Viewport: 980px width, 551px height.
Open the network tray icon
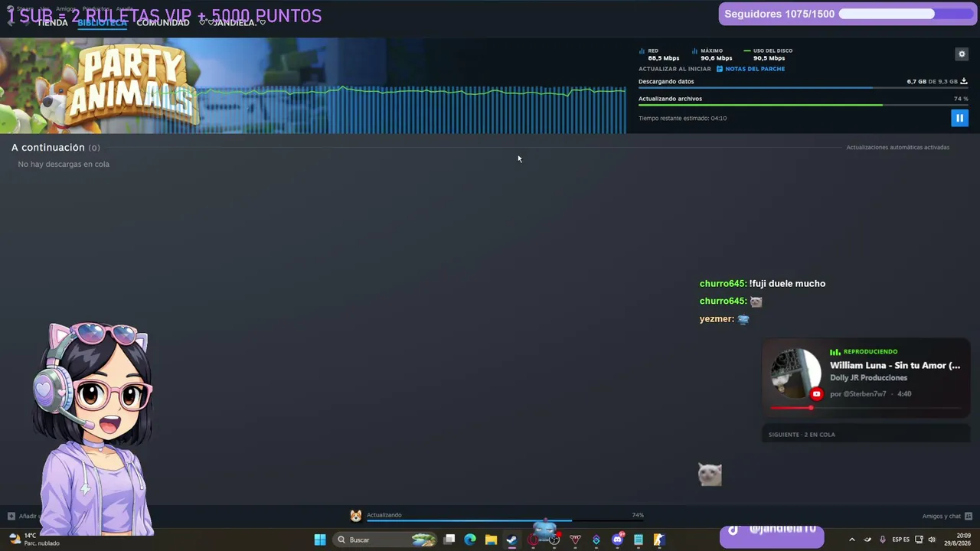pyautogui.click(x=919, y=540)
